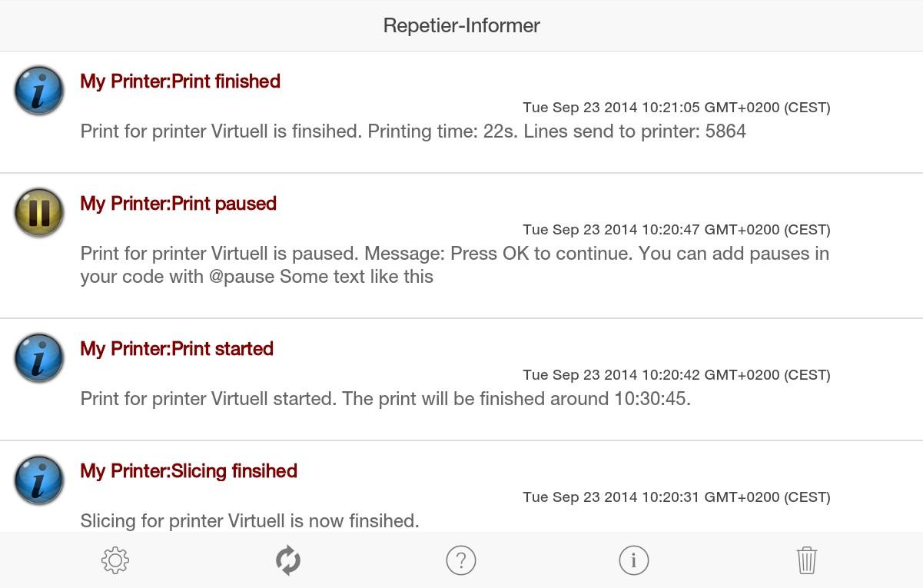Screen dimensions: 923x588
Task: Click the Repetier-Informer title in the header
Action: coord(461,25)
